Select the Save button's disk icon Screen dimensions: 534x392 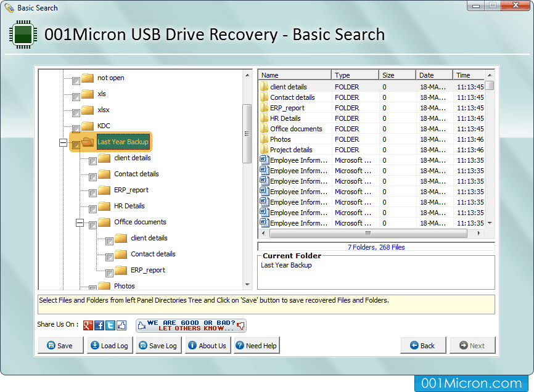[x=51, y=344]
